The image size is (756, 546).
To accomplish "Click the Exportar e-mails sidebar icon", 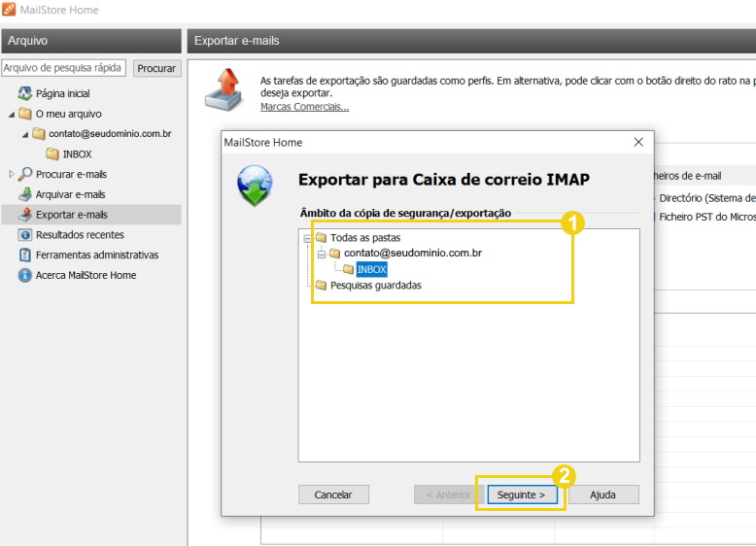I will (24, 215).
